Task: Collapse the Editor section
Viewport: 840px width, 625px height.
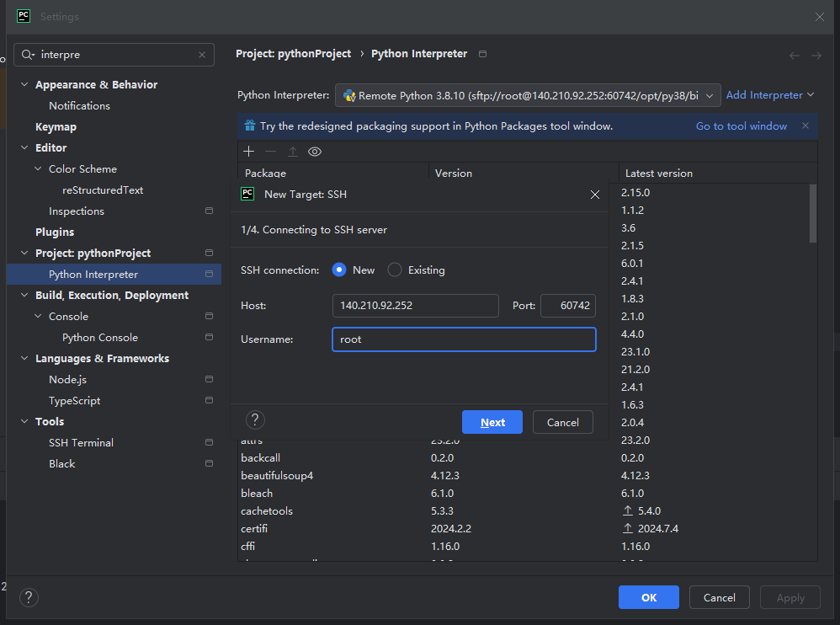Action: (x=24, y=147)
